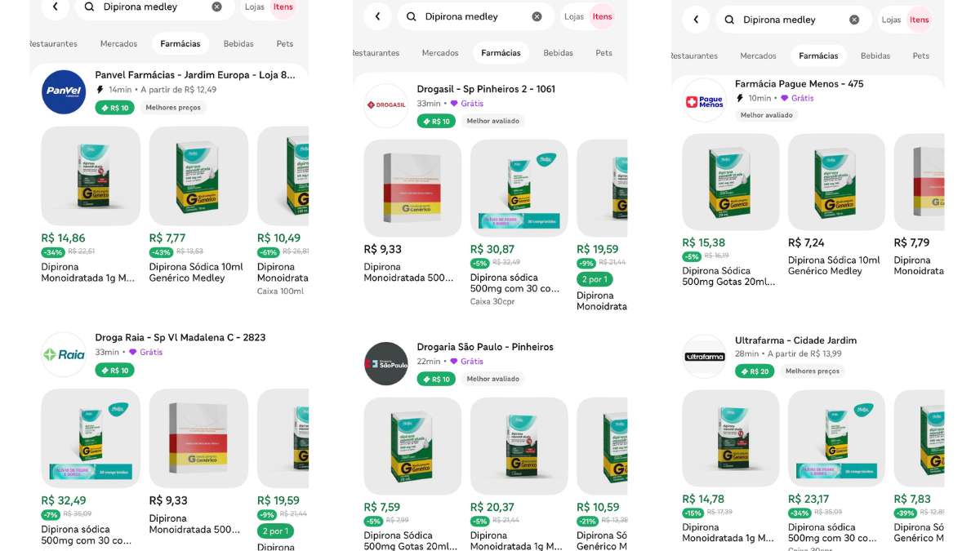The image size is (980, 551).
Task: Select Bebidas tab above Pague Menos listing
Action: pyautogui.click(x=875, y=56)
